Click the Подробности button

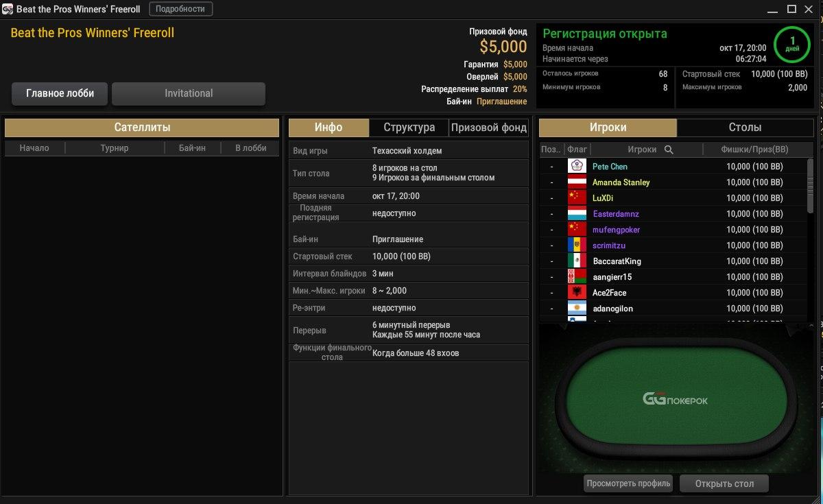pyautogui.click(x=180, y=9)
